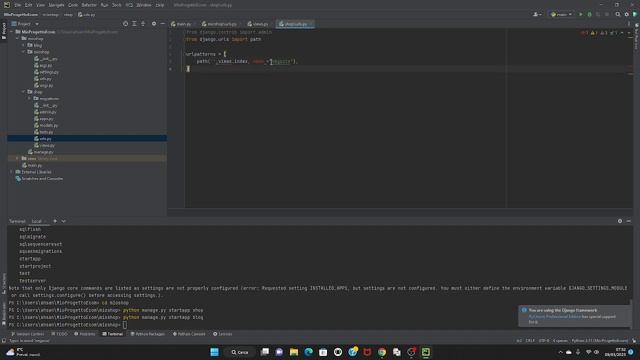Click the urls.py breadcrumb in navigation bar
Image resolution: width=640 pixels, height=360 pixels.
coord(87,14)
